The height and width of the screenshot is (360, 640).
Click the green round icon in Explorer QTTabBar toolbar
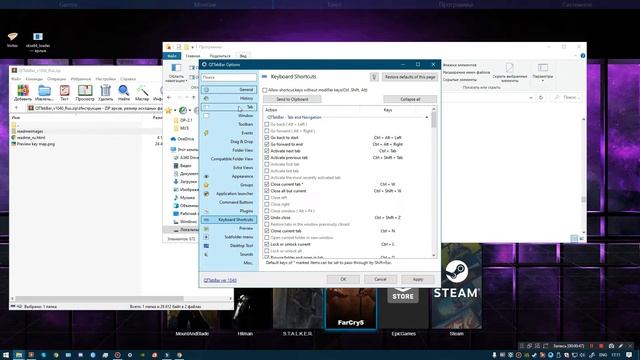tap(183, 110)
